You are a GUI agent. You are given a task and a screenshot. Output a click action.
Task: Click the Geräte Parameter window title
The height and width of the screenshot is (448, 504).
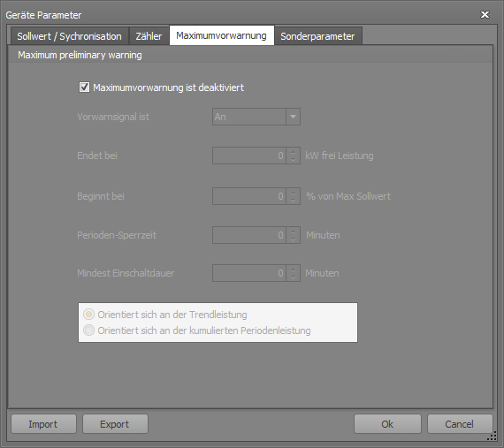[43, 15]
